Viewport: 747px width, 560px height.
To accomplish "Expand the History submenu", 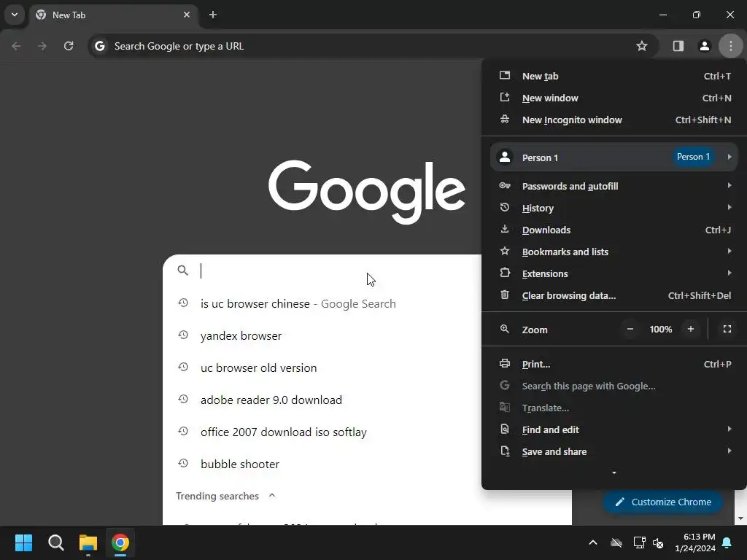I will tap(614, 208).
